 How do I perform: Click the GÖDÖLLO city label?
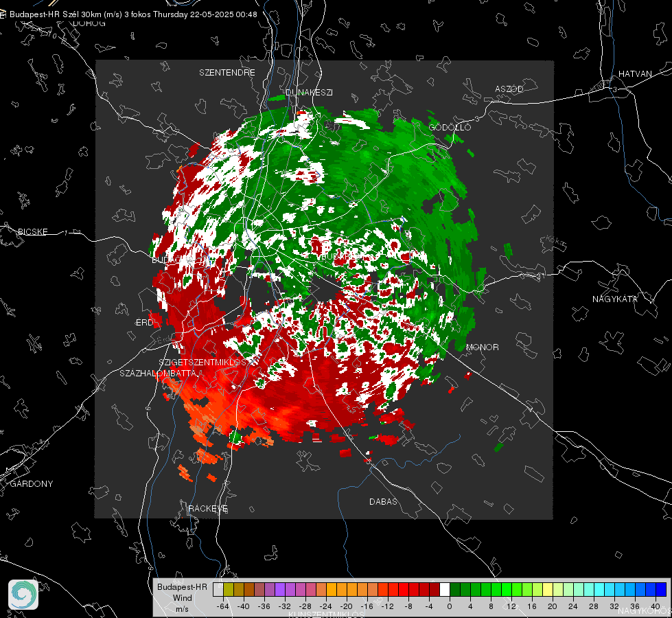(450, 127)
